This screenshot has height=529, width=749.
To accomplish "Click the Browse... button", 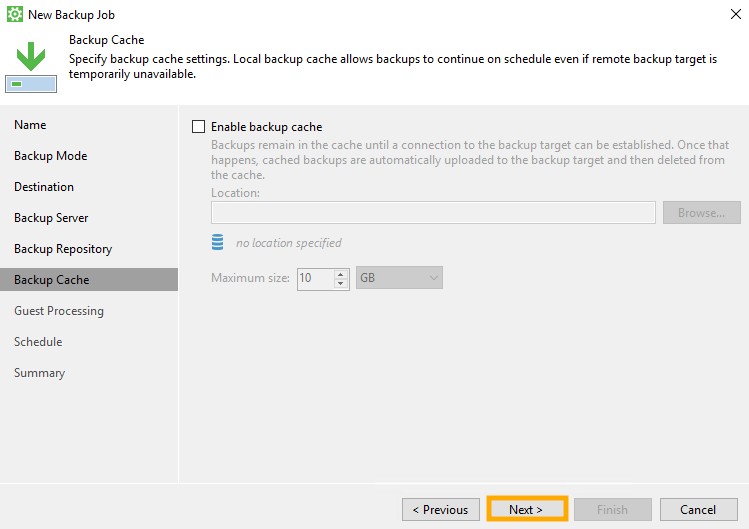I will click(701, 213).
